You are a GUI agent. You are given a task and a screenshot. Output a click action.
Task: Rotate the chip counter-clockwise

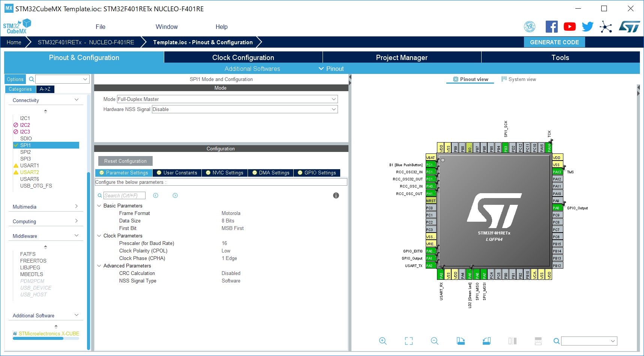[x=486, y=341]
